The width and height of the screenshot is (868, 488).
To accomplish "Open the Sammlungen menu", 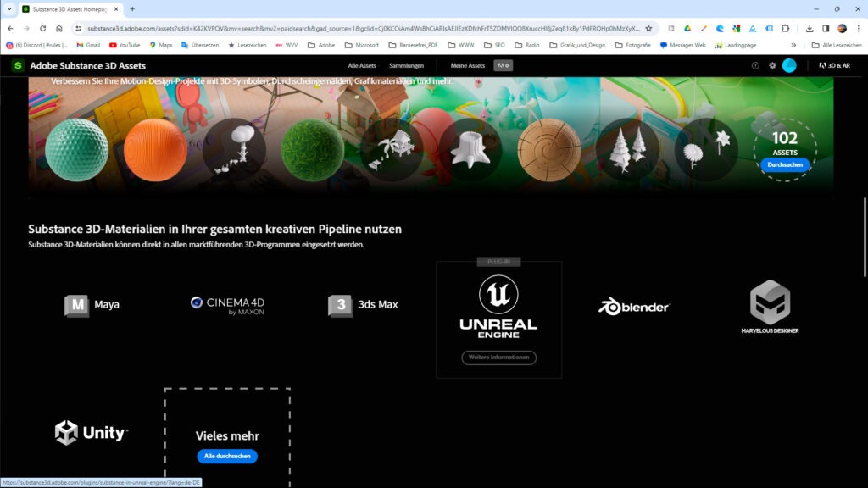I will (406, 66).
